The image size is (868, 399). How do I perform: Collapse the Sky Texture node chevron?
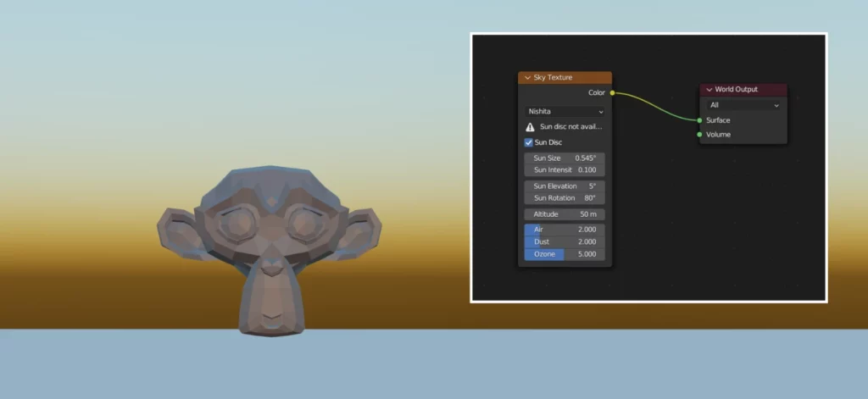527,78
